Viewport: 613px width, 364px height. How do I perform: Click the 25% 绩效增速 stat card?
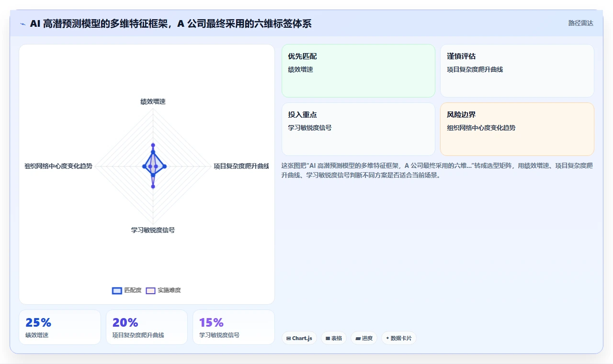60,327
